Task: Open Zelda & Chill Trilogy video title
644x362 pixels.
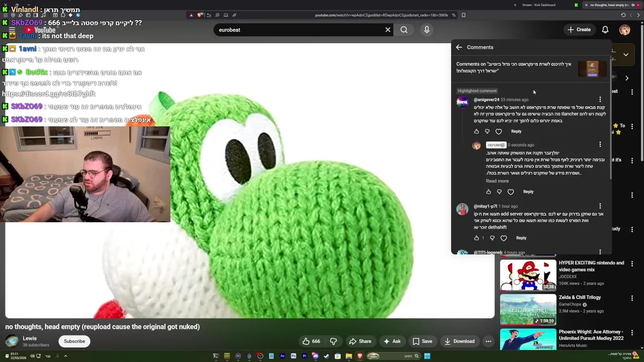Action: click(580, 297)
